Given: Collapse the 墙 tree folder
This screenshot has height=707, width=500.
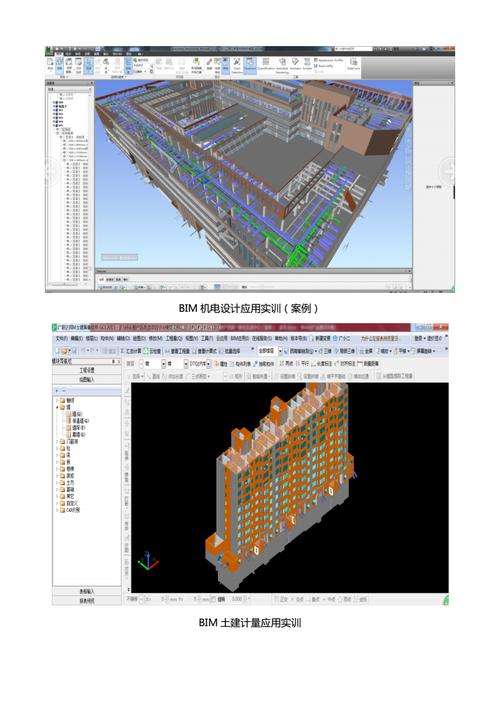Looking at the screenshot, I should 57,407.
